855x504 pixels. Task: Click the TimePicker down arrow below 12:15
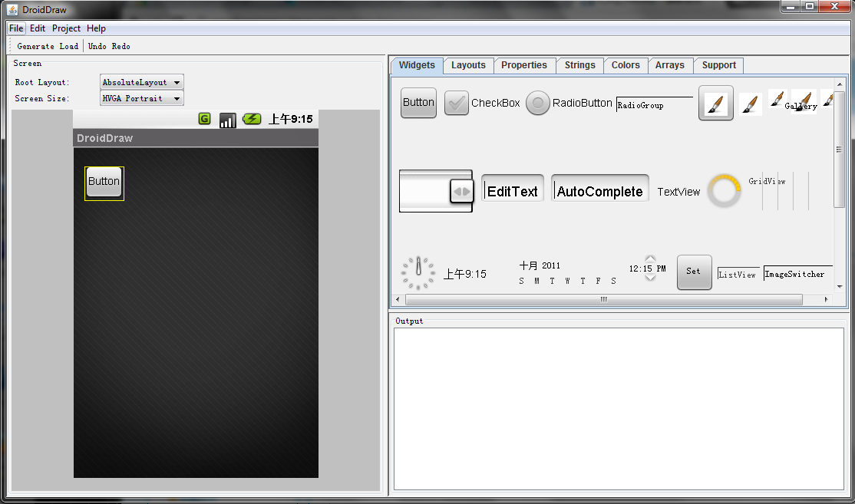click(x=650, y=278)
